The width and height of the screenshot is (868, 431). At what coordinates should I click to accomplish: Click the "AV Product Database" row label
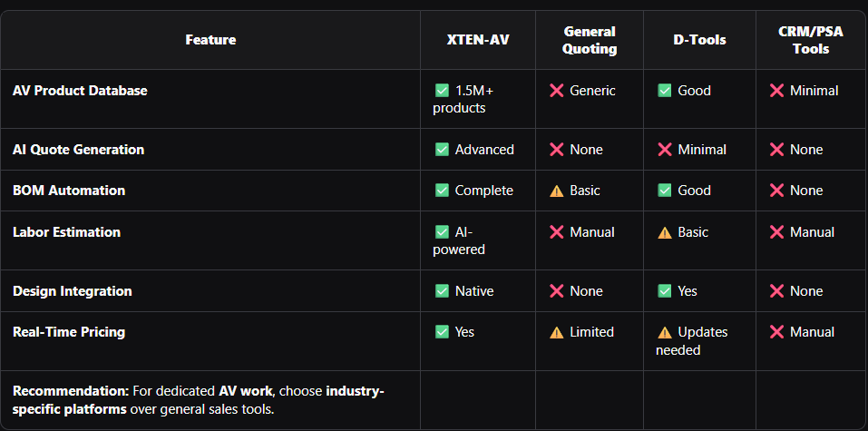coord(80,91)
